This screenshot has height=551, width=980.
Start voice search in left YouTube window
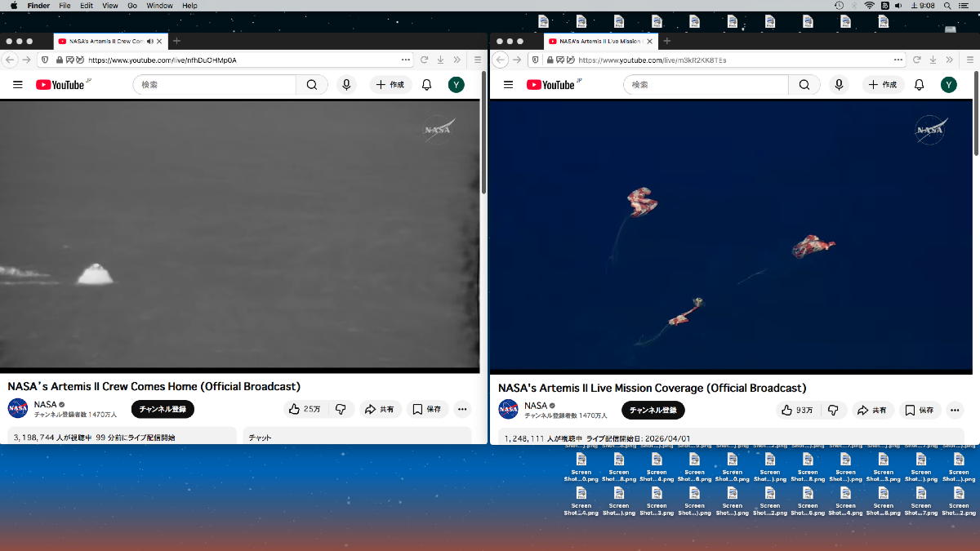coord(346,84)
